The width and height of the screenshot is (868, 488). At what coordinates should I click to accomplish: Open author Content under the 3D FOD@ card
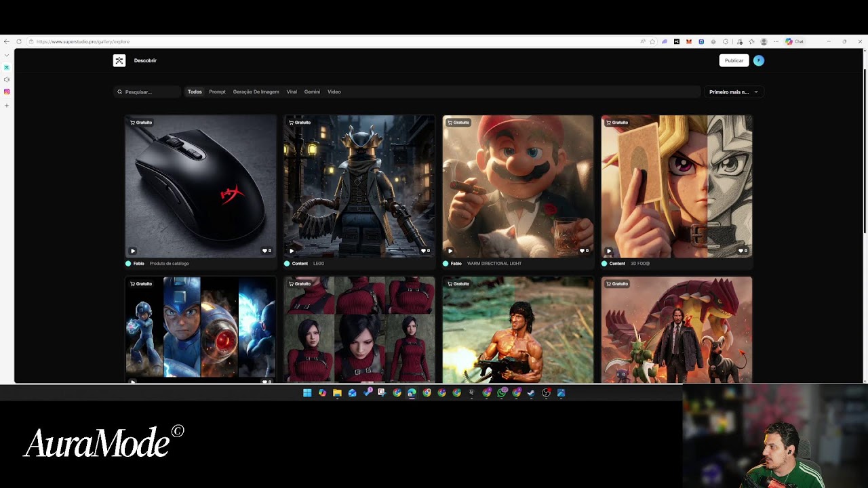click(617, 263)
